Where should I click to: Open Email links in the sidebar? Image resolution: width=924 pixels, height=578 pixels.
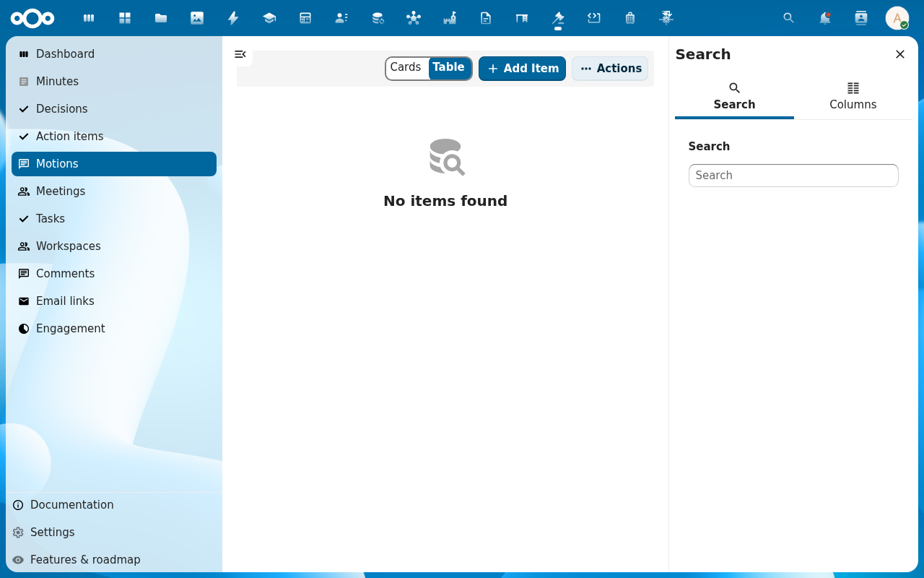tap(114, 301)
